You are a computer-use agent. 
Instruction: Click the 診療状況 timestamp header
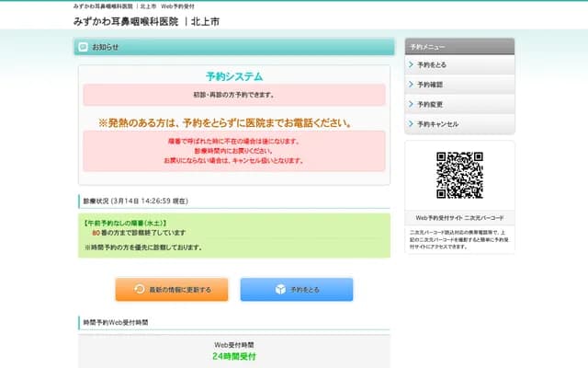136,200
